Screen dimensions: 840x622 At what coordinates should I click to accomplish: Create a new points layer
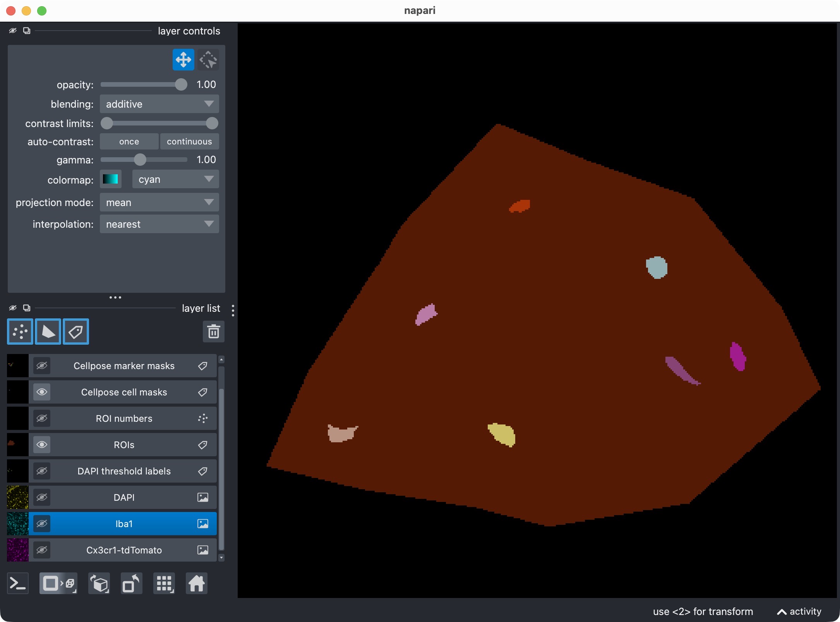(20, 332)
